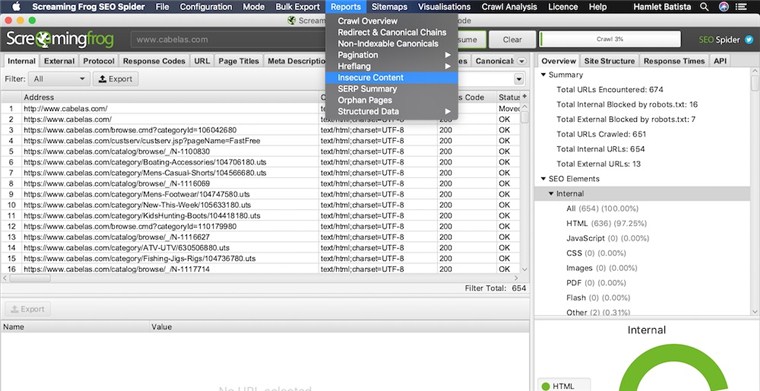760x391 pixels.
Task: Collapse the Internal tree node
Action: pyautogui.click(x=551, y=194)
